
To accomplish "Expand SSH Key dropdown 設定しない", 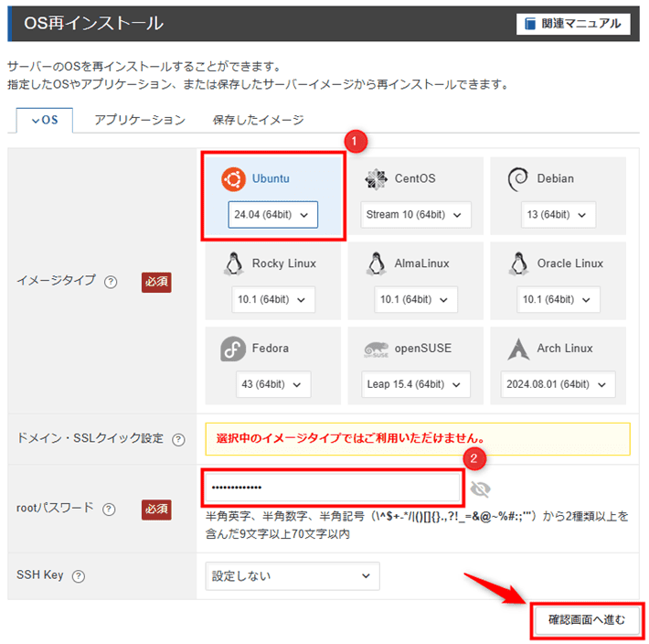I will click(293, 576).
